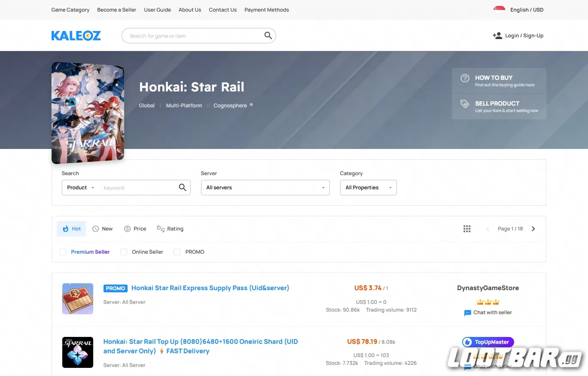Image resolution: width=588 pixels, height=376 pixels.
Task: Click the search magnifier icon in the header
Action: pos(268,36)
